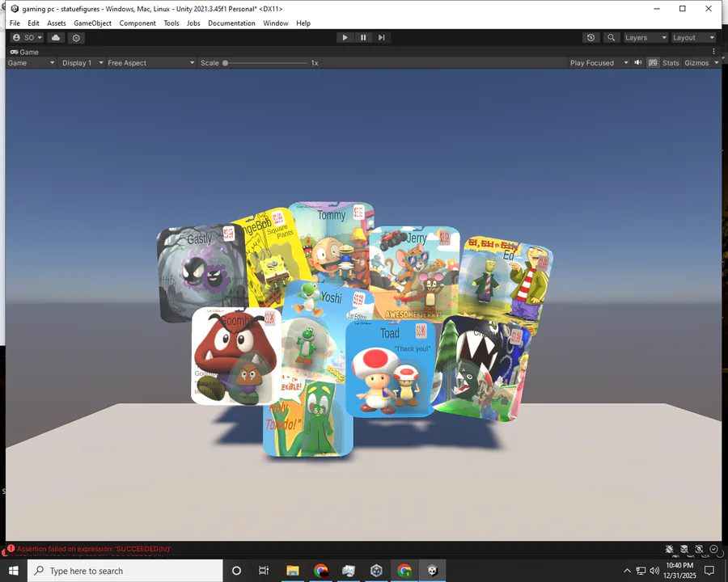Screen dimensions: 728x582
Task: Open the Unity search magnifier icon
Action: coord(611,38)
